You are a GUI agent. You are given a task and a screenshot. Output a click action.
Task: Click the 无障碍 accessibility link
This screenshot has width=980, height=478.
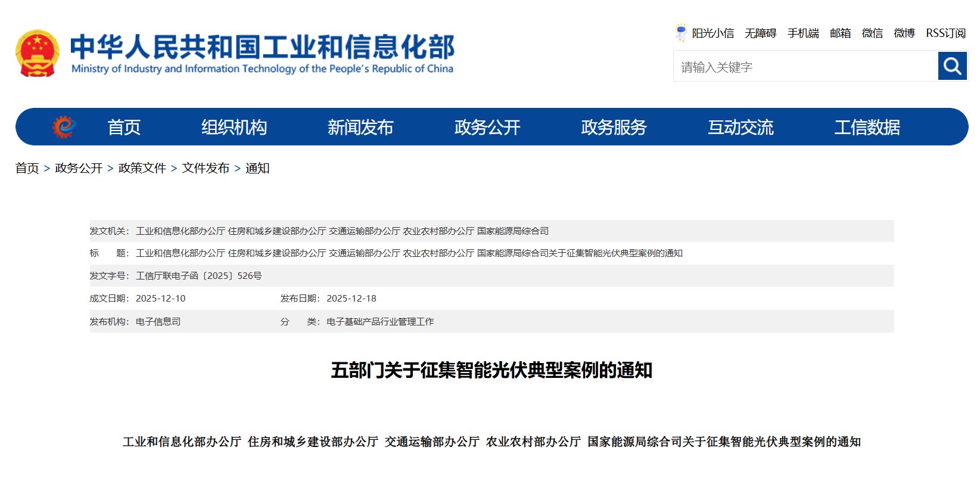tap(760, 33)
